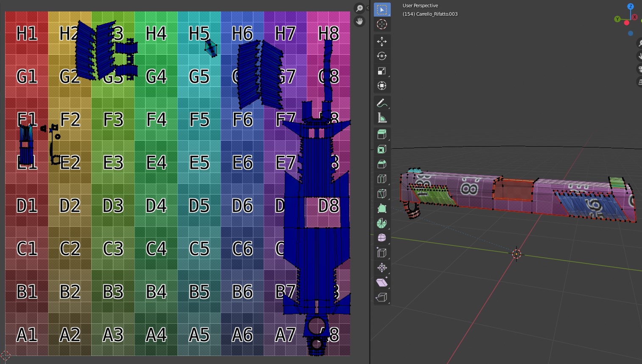This screenshot has height=364, width=642.
Task: Pick the Rotate tool
Action: 382,56
